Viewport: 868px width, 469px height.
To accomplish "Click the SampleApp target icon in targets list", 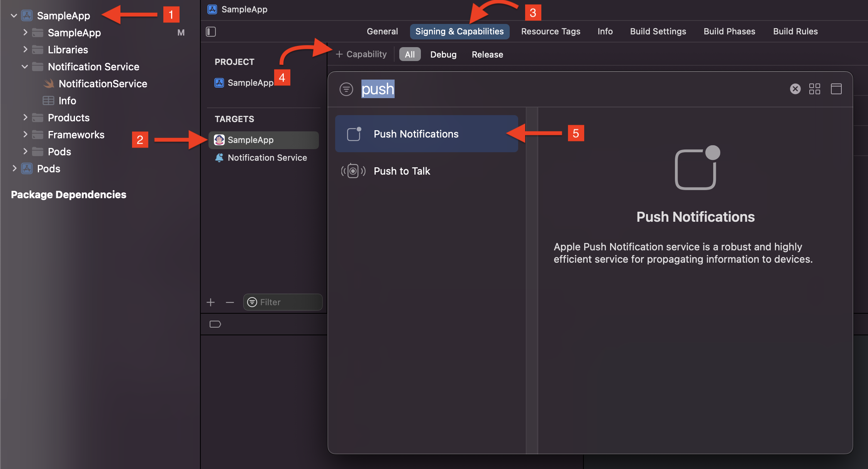I will point(219,140).
